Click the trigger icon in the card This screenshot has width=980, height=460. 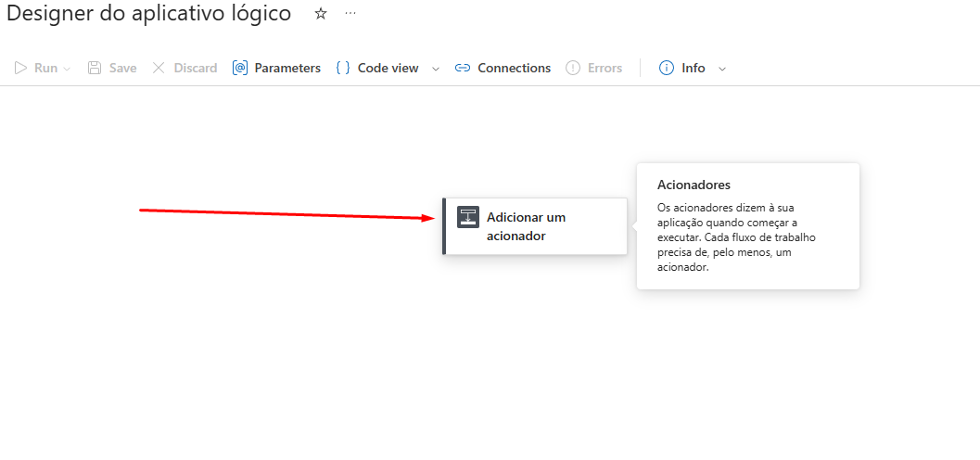(468, 217)
